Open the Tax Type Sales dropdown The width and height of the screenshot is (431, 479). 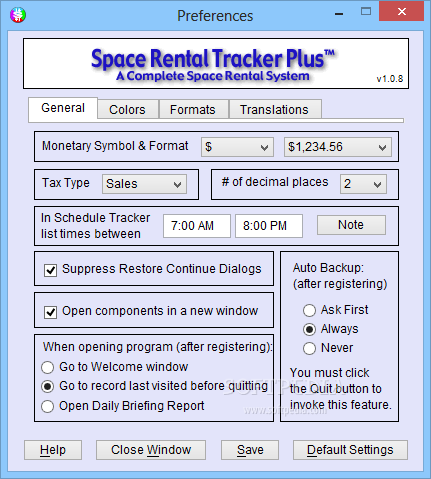144,184
